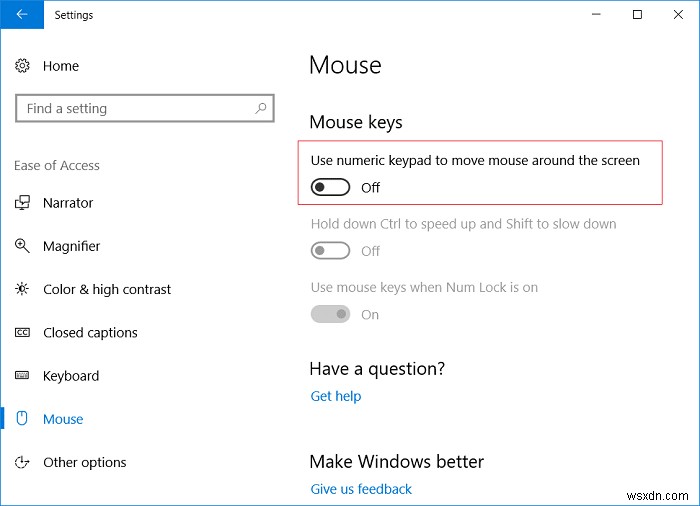Toggle the Hold down Ctrl speed switch

[x=331, y=251]
